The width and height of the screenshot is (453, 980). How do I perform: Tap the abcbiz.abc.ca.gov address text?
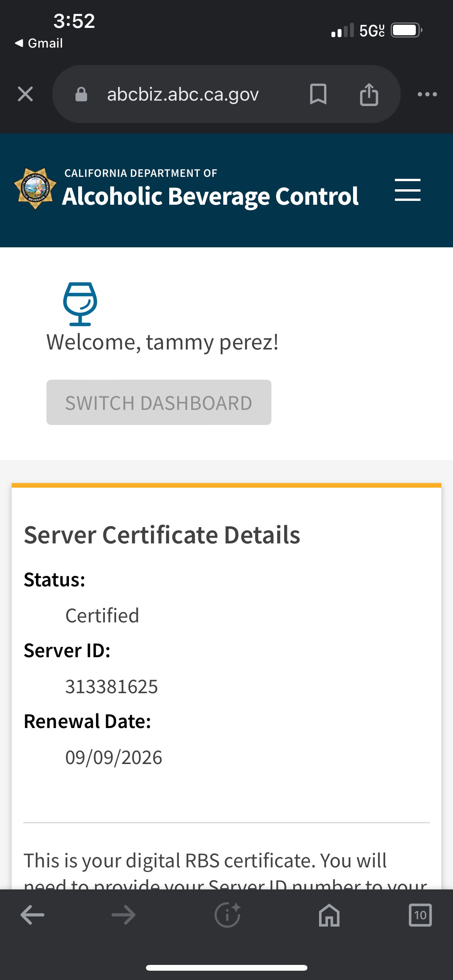coord(183,94)
